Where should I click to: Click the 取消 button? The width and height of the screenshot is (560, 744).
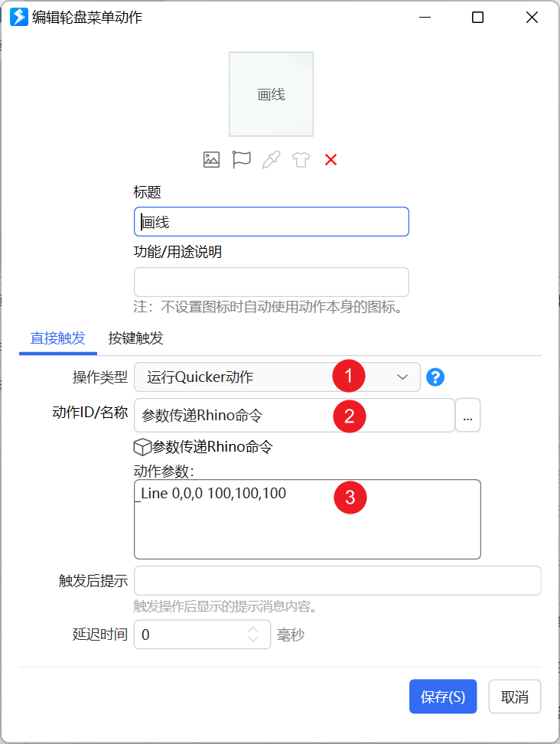(515, 697)
